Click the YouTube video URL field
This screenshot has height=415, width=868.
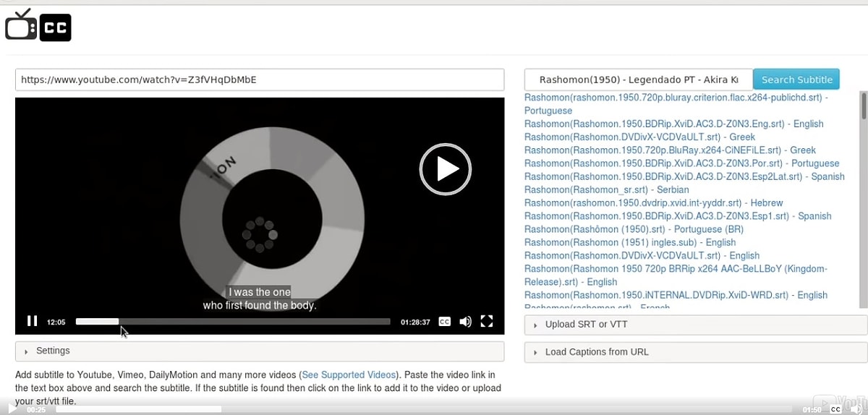(259, 80)
